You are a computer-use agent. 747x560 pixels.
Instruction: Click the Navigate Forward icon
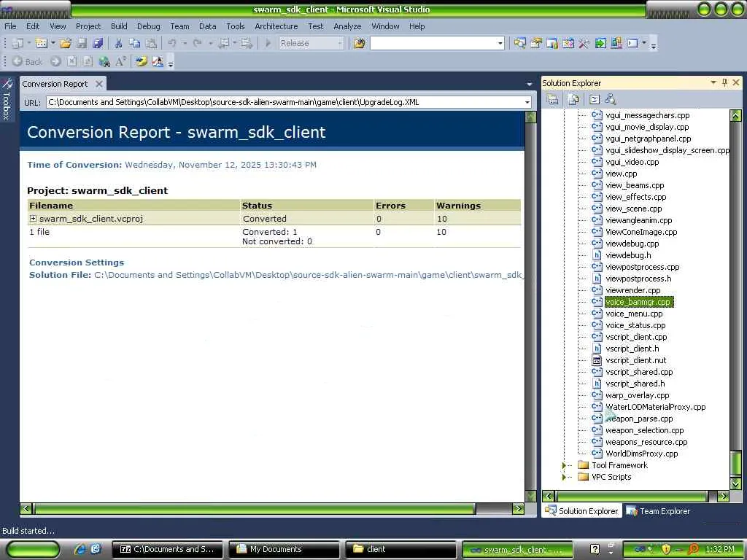(247, 43)
